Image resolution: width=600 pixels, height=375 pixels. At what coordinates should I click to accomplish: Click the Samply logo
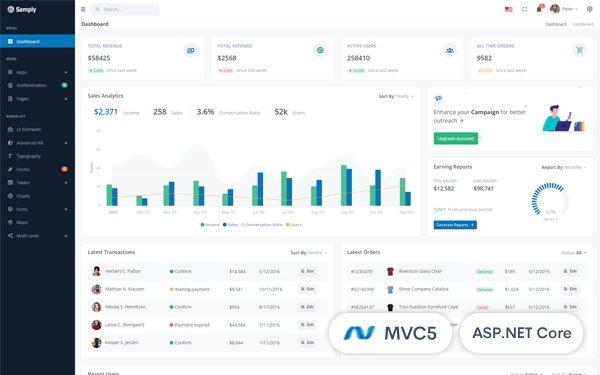pos(22,9)
